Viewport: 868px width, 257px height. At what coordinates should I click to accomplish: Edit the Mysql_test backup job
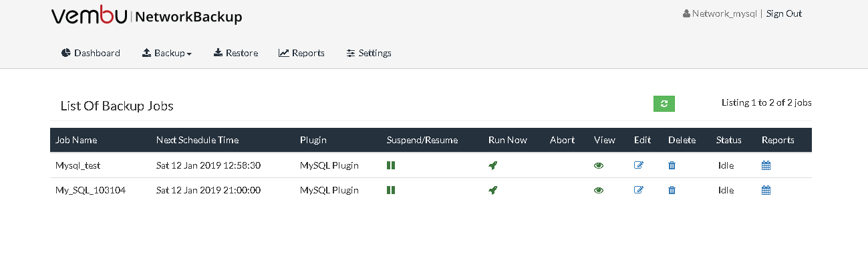(639, 165)
